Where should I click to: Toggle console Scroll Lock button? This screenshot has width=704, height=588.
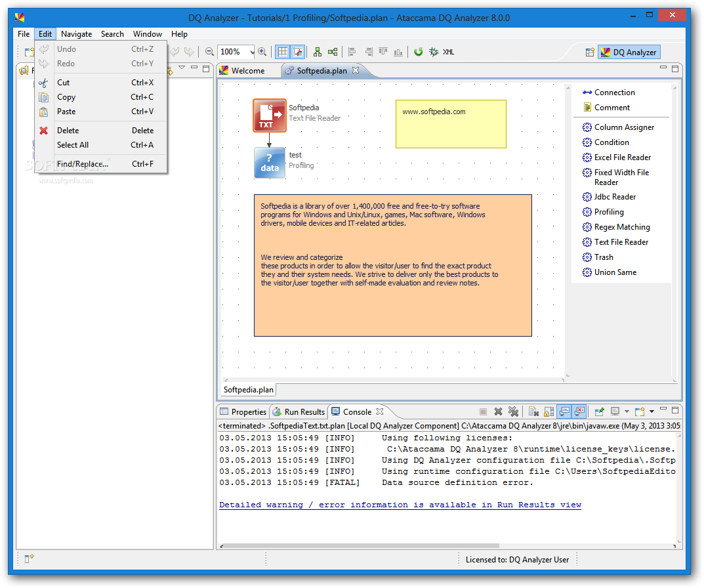[x=549, y=411]
